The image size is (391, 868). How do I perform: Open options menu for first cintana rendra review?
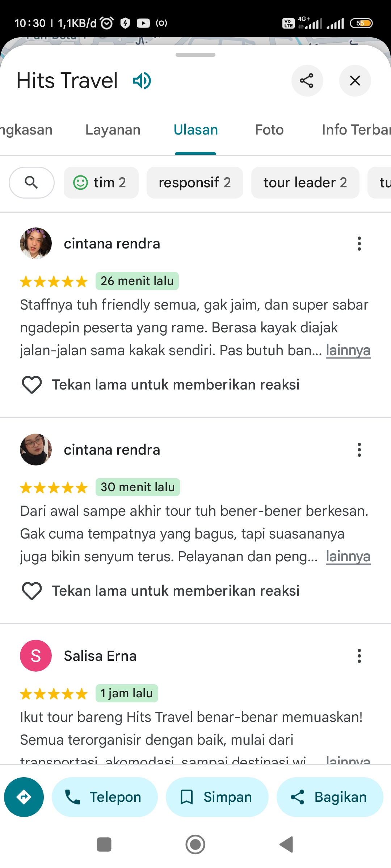(359, 244)
